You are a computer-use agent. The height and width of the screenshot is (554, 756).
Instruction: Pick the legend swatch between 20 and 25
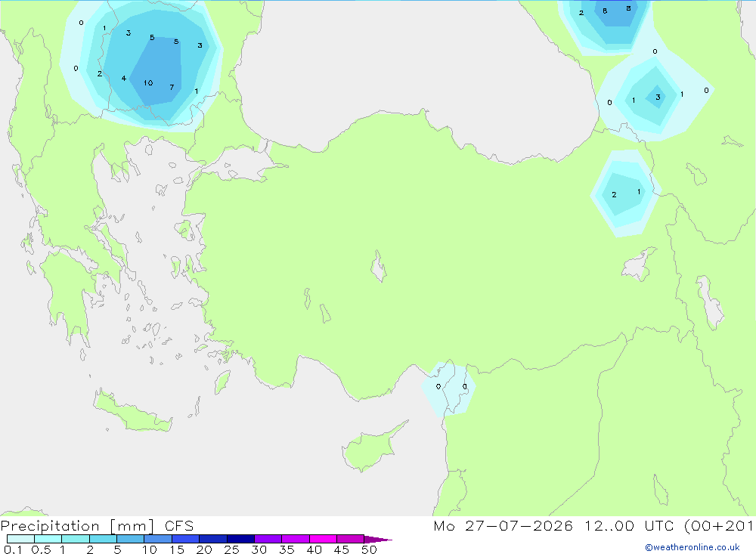[x=213, y=539]
